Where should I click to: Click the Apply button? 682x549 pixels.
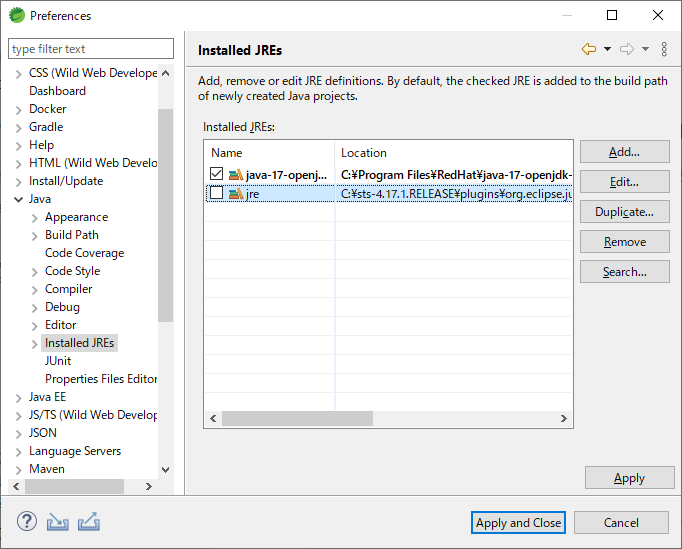pos(629,478)
